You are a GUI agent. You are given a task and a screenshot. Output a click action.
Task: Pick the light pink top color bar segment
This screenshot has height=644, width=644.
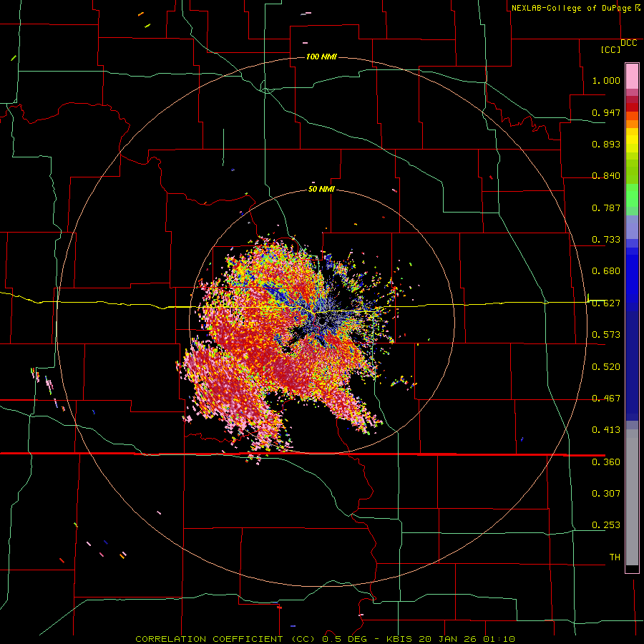(632, 76)
